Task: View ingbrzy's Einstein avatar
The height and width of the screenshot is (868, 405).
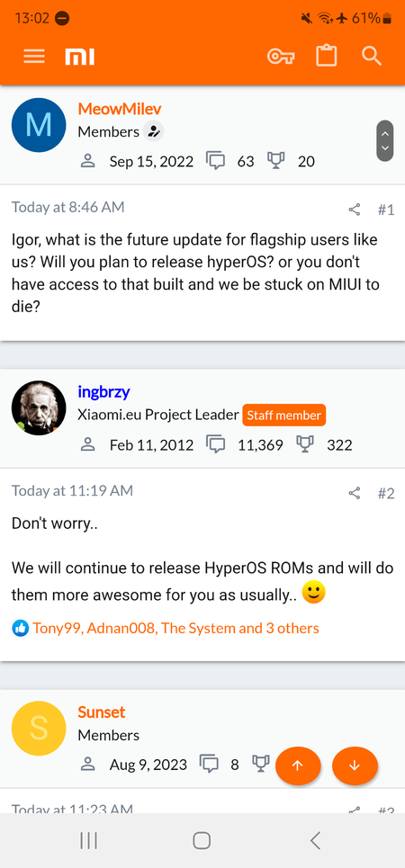Action: click(x=39, y=408)
